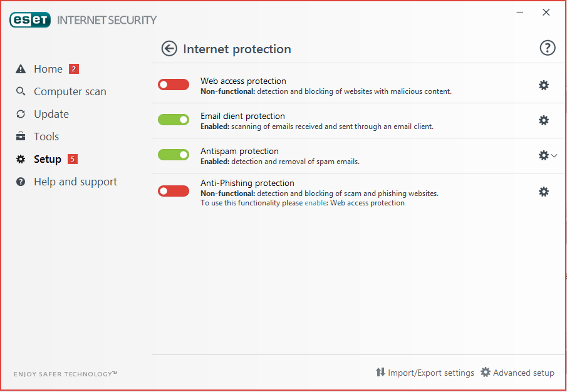Screen dimensions: 567x392
Task: Open Email client protection gear settings
Action: (x=543, y=120)
